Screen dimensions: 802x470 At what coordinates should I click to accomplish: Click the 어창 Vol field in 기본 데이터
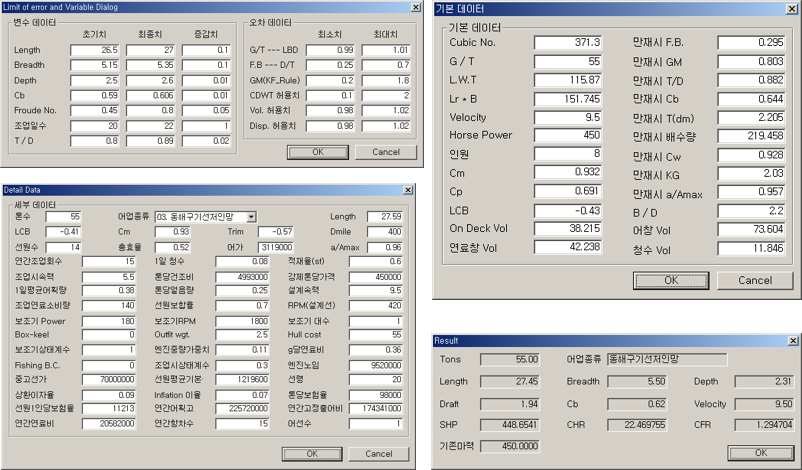(755, 228)
